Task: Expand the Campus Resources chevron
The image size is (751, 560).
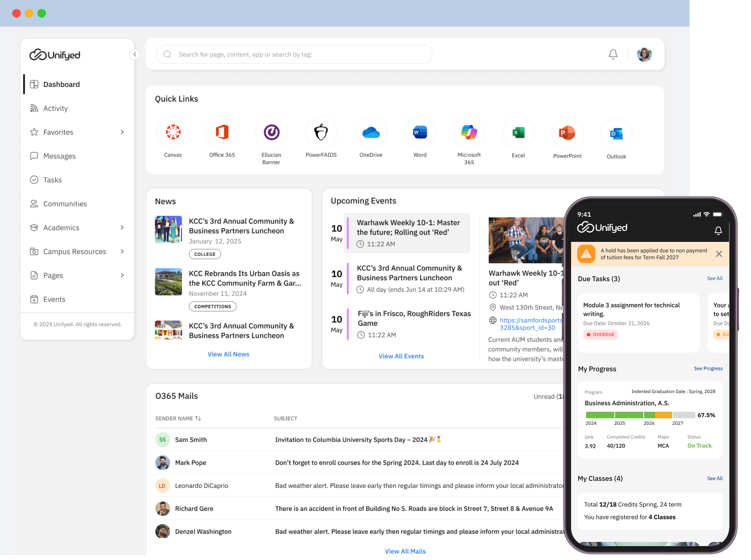Action: click(122, 252)
